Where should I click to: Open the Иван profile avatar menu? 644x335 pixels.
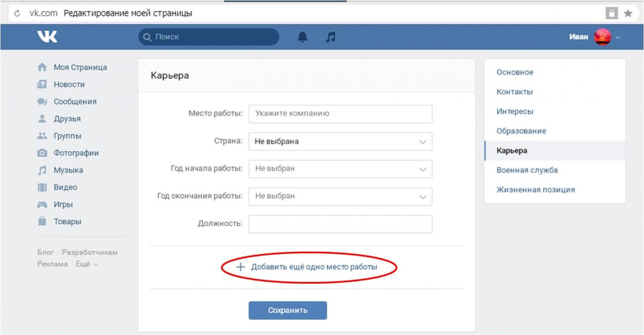(x=602, y=37)
